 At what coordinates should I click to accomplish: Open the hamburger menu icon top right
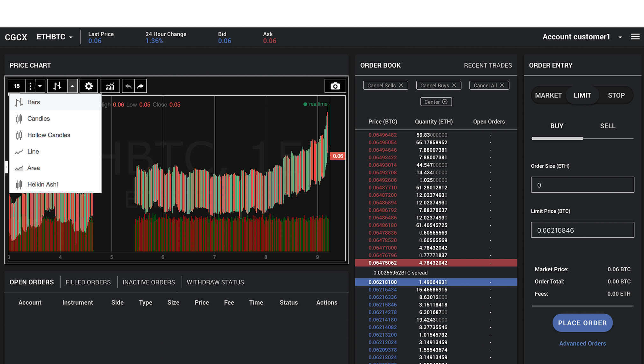[635, 37]
